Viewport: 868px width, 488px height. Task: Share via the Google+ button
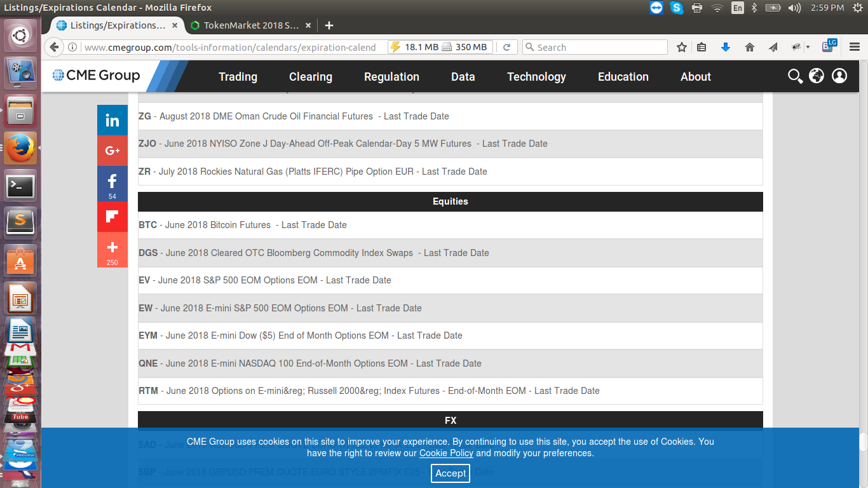112,151
